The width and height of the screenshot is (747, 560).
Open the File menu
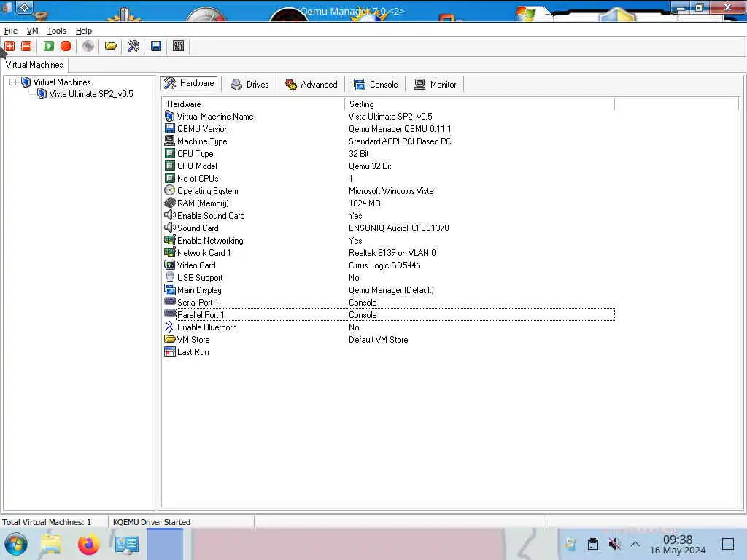tap(10, 31)
